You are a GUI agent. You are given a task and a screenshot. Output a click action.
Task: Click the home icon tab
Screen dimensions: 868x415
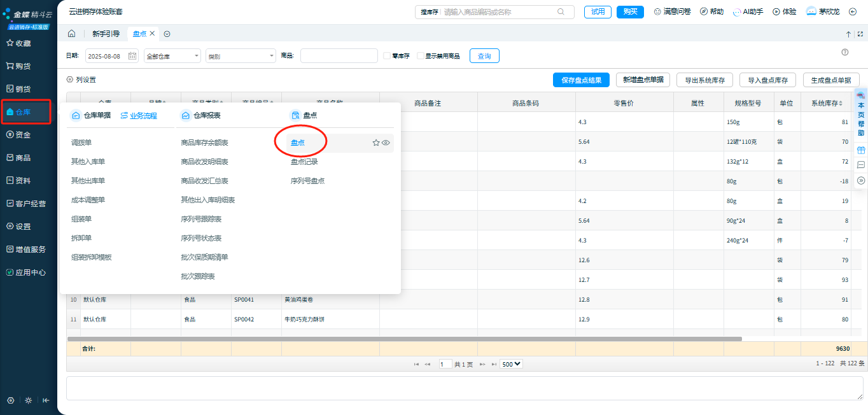pos(72,34)
